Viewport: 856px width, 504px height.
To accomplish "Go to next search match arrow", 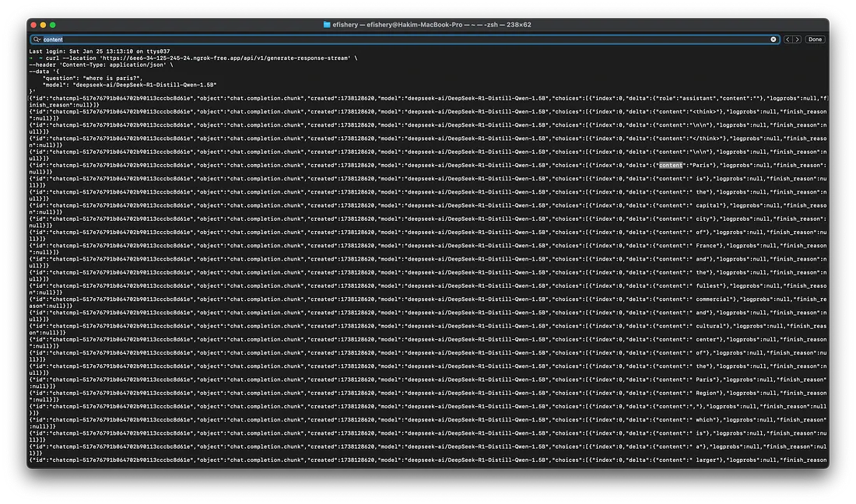I will point(797,39).
